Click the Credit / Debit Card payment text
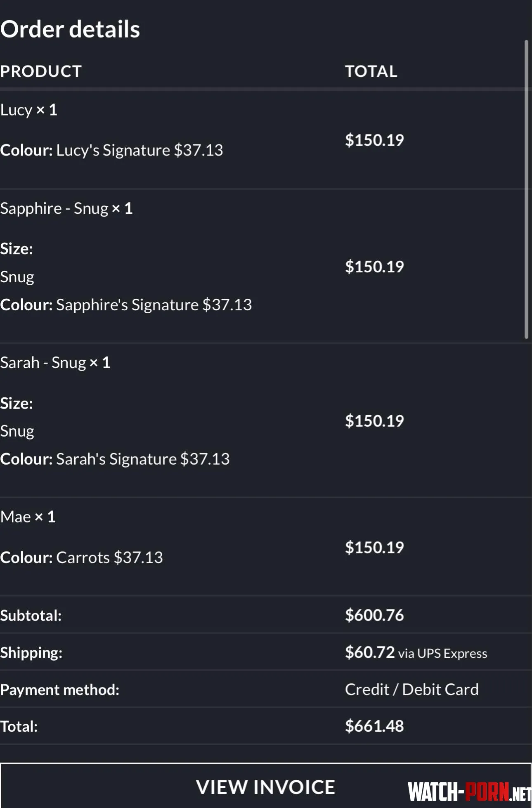Image resolution: width=532 pixels, height=808 pixels. (x=412, y=689)
